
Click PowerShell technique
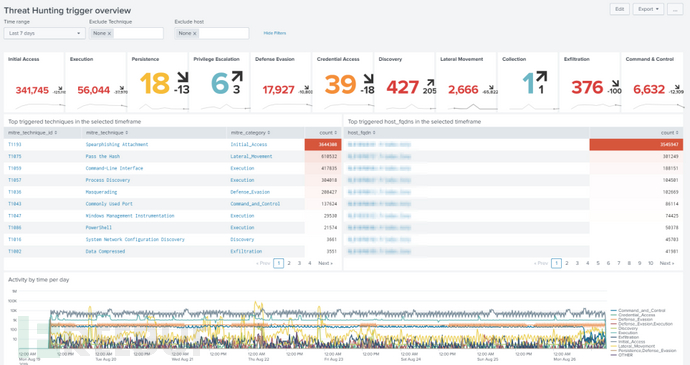click(x=99, y=228)
